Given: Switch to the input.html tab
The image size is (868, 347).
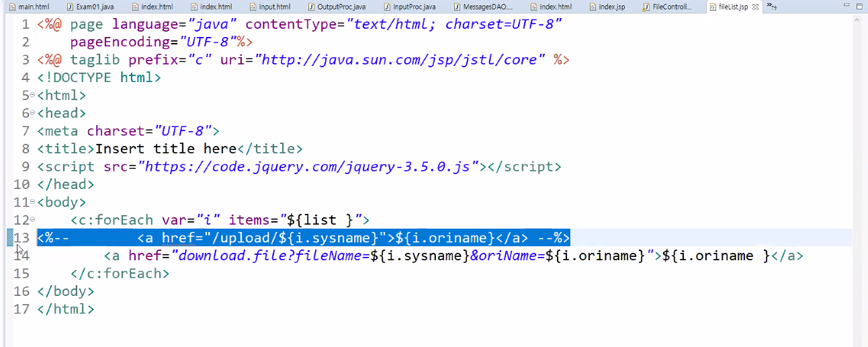Looking at the screenshot, I should 270,7.
